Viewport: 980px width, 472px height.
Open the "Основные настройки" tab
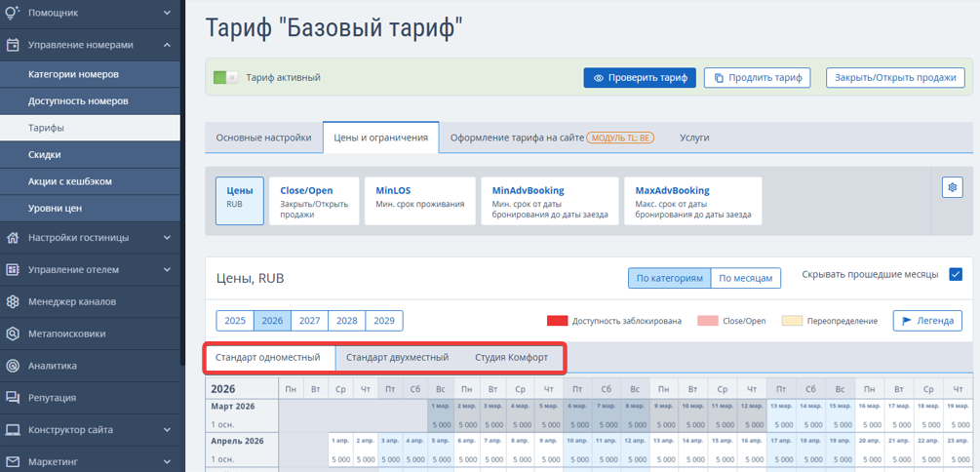[x=263, y=138]
